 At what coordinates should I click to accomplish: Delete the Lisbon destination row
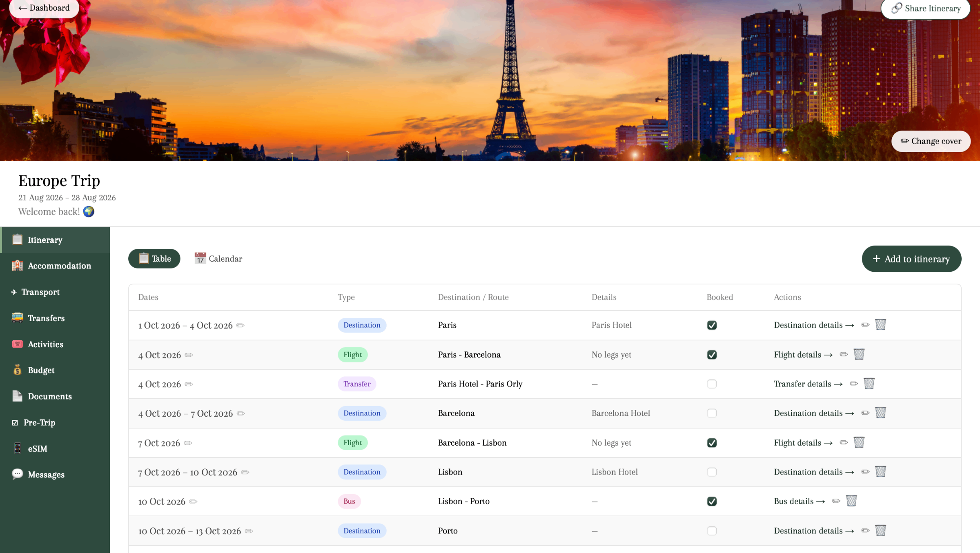click(x=880, y=472)
